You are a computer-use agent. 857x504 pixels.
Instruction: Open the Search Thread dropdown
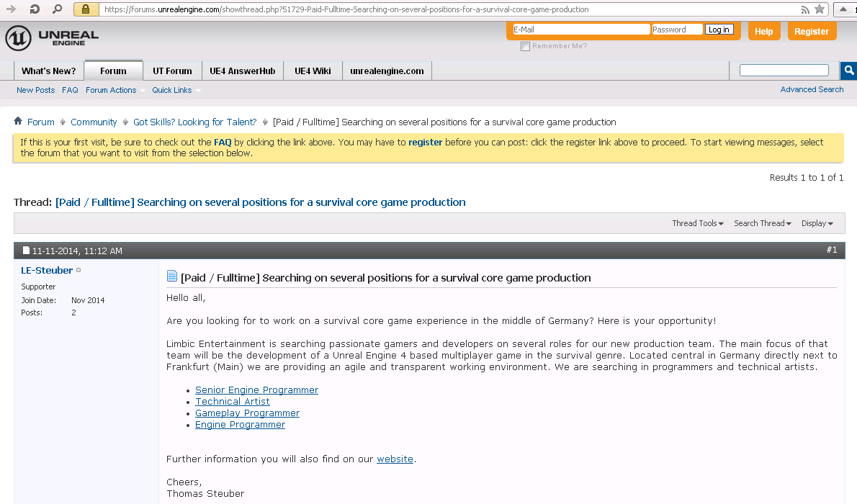[x=763, y=223]
